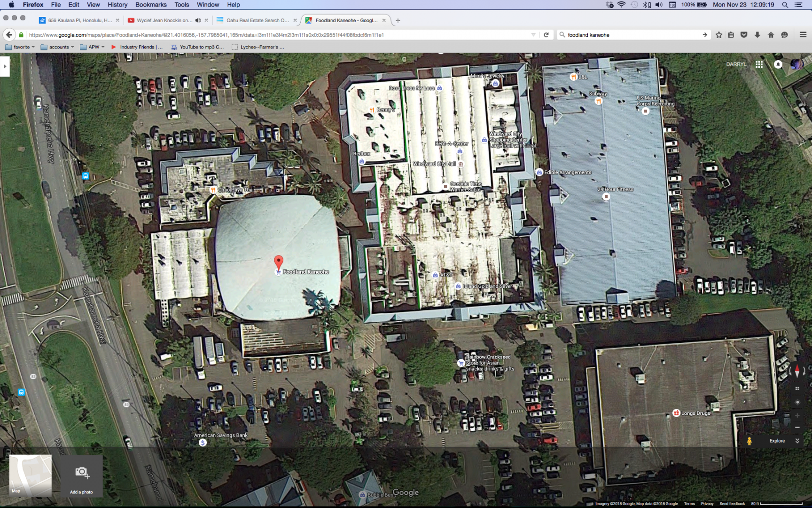
Task: Click bus stop icon near Chao Phya Thai
Action: pyautogui.click(x=86, y=176)
